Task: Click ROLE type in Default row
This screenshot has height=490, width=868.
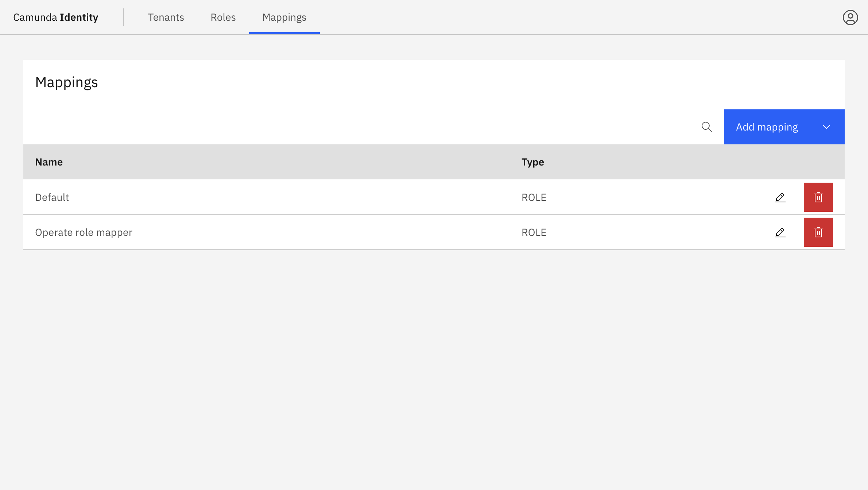Action: click(x=534, y=197)
